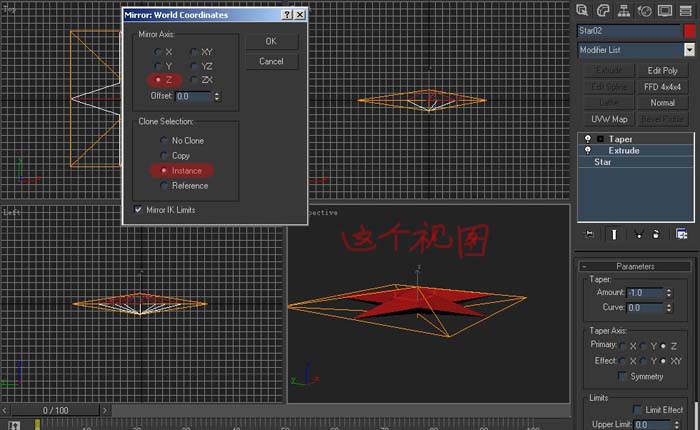
Task: Click the Make Unique icon
Action: point(638,234)
